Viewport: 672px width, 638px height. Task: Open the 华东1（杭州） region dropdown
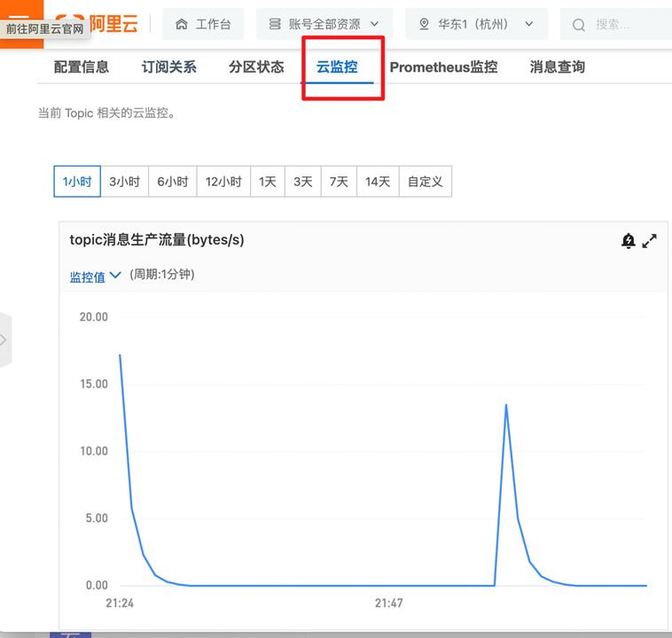tap(476, 24)
